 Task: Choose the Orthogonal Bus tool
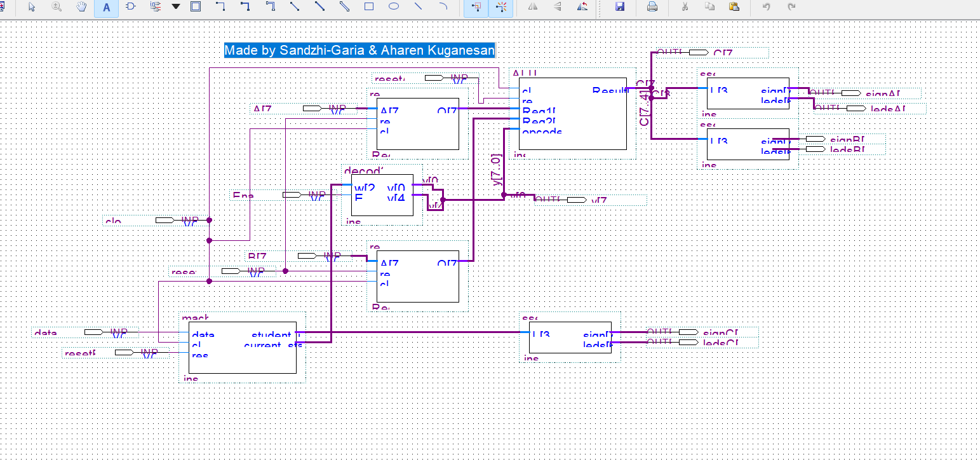pos(245,7)
